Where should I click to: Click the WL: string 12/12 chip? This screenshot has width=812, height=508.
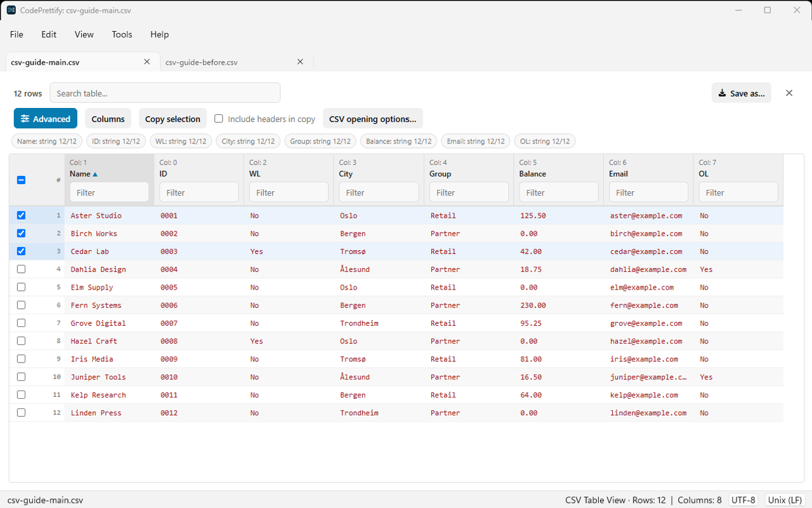pos(181,141)
